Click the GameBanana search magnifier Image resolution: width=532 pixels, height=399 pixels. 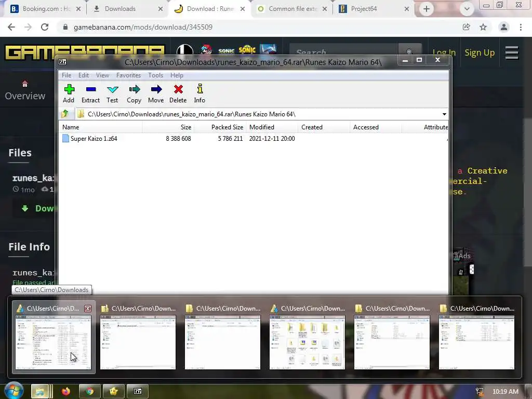coord(409,51)
